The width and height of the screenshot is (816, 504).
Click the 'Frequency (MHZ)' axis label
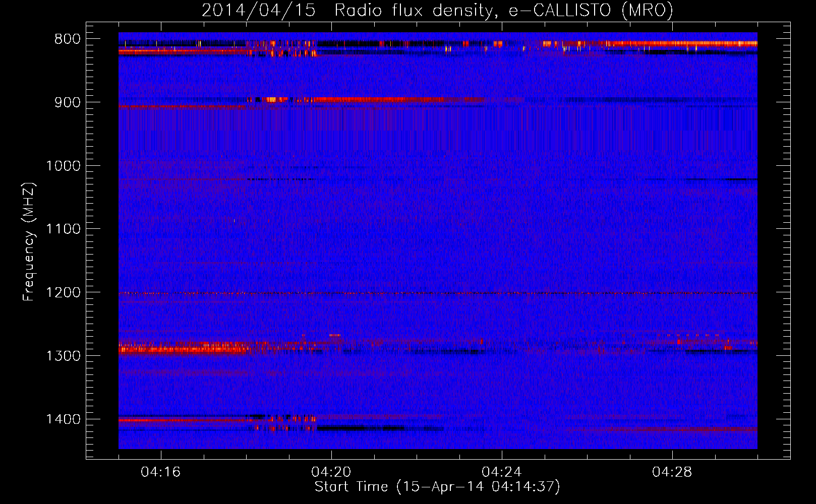(29, 242)
